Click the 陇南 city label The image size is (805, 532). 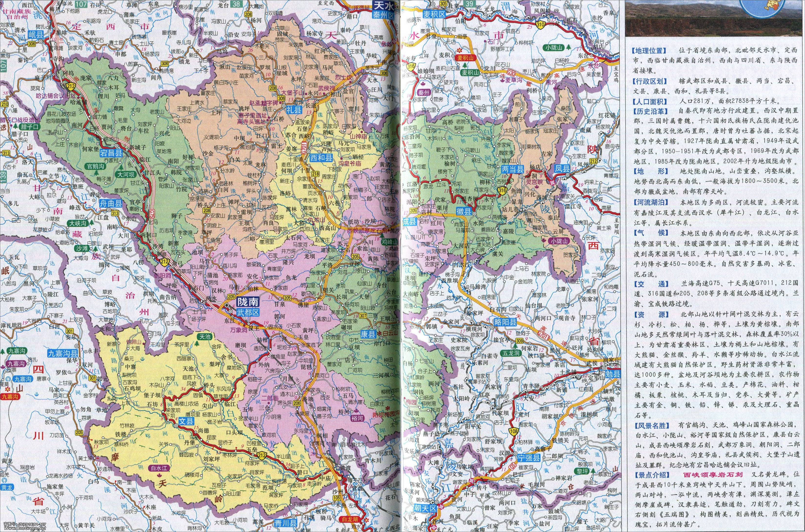click(248, 301)
